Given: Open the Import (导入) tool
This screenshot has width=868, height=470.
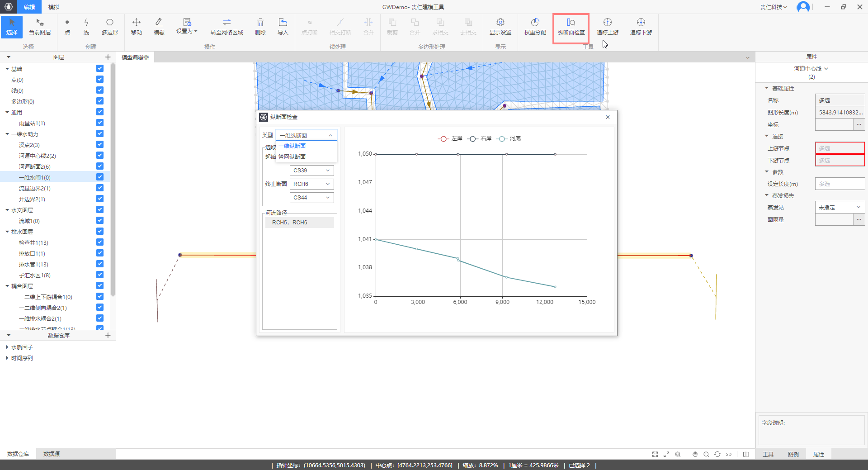Looking at the screenshot, I should point(283,26).
